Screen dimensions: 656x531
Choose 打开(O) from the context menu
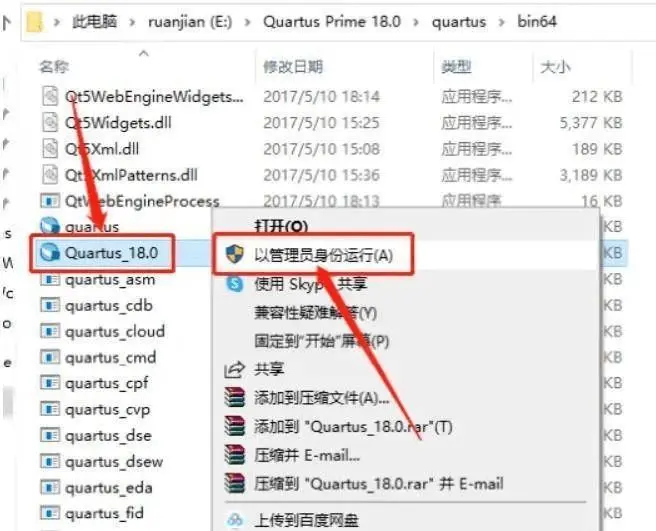pos(281,226)
